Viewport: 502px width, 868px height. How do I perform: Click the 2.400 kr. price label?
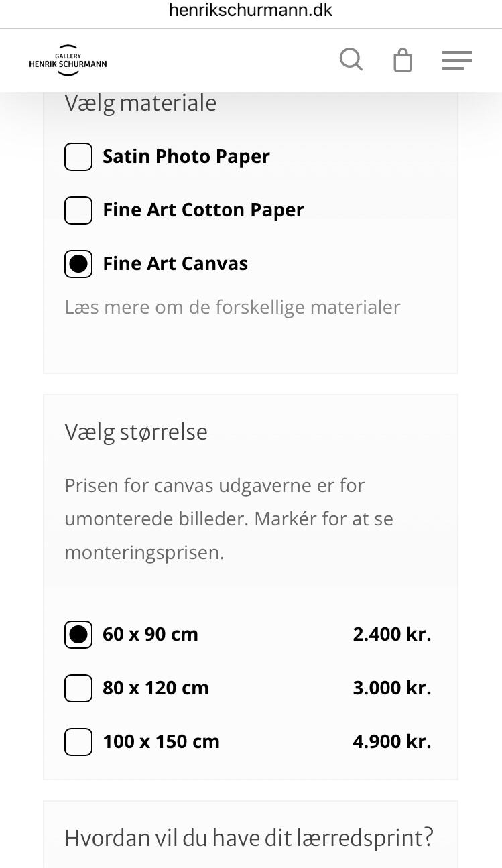click(392, 634)
